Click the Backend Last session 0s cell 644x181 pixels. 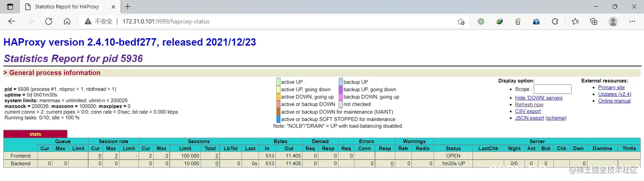tap(250, 164)
